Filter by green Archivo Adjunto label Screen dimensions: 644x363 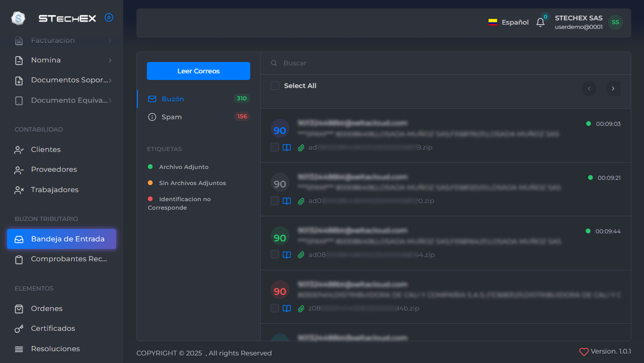point(183,167)
